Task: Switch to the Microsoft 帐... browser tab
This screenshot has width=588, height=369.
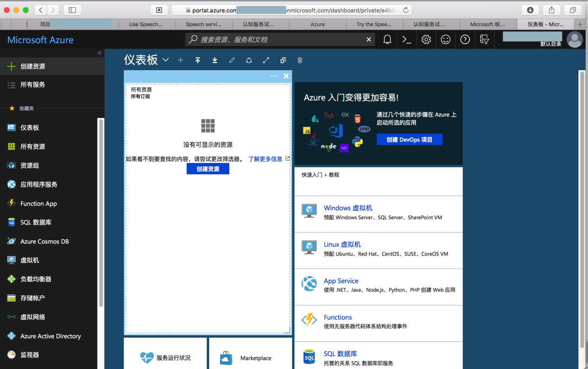Action: click(x=487, y=24)
